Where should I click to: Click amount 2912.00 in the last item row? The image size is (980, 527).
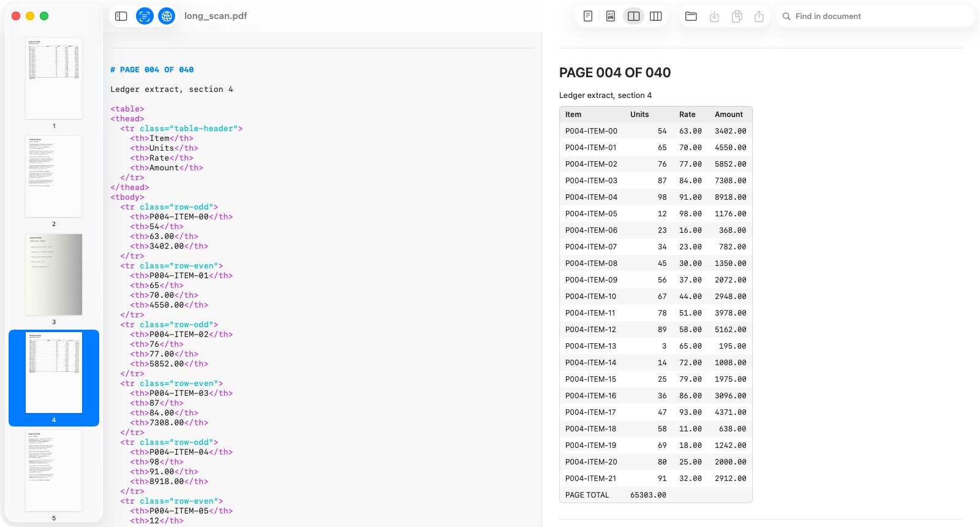point(730,479)
